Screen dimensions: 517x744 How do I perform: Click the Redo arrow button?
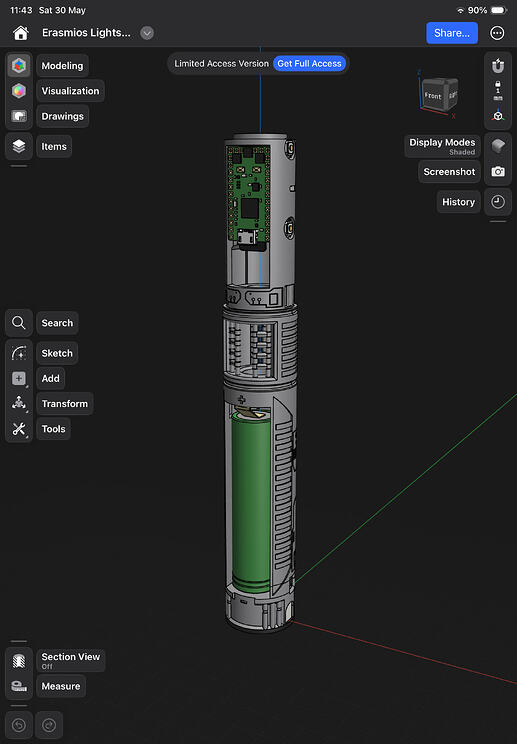(x=49, y=725)
